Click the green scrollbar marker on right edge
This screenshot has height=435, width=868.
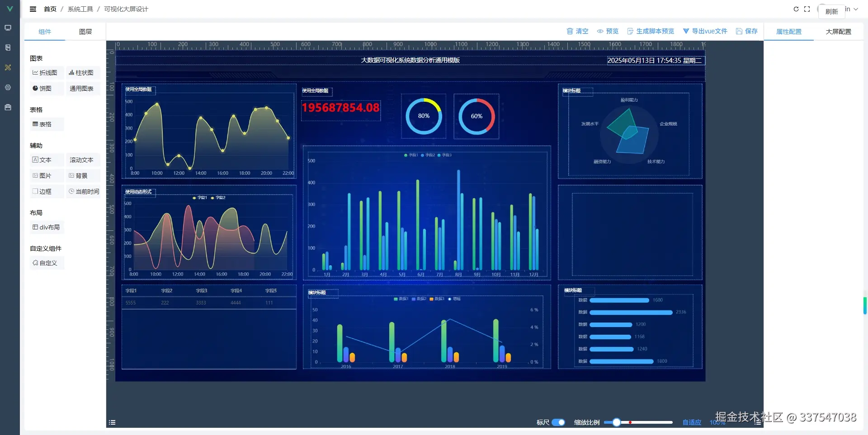pyautogui.click(x=865, y=306)
